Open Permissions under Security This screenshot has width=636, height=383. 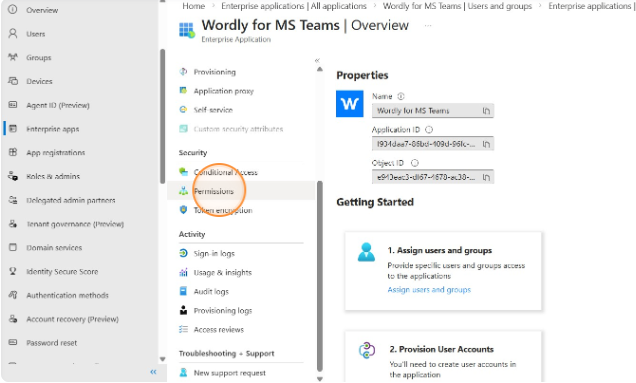click(214, 191)
